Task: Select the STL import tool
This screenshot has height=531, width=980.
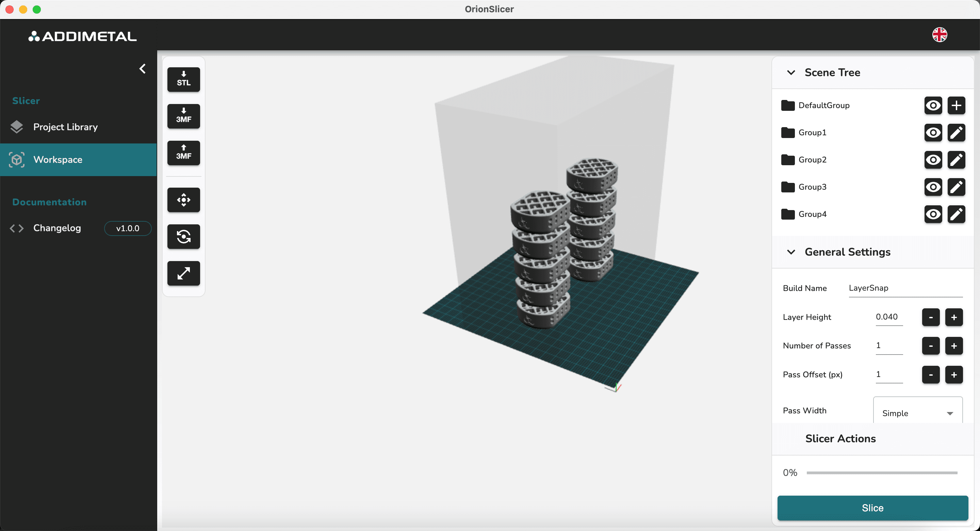Action: click(x=183, y=79)
